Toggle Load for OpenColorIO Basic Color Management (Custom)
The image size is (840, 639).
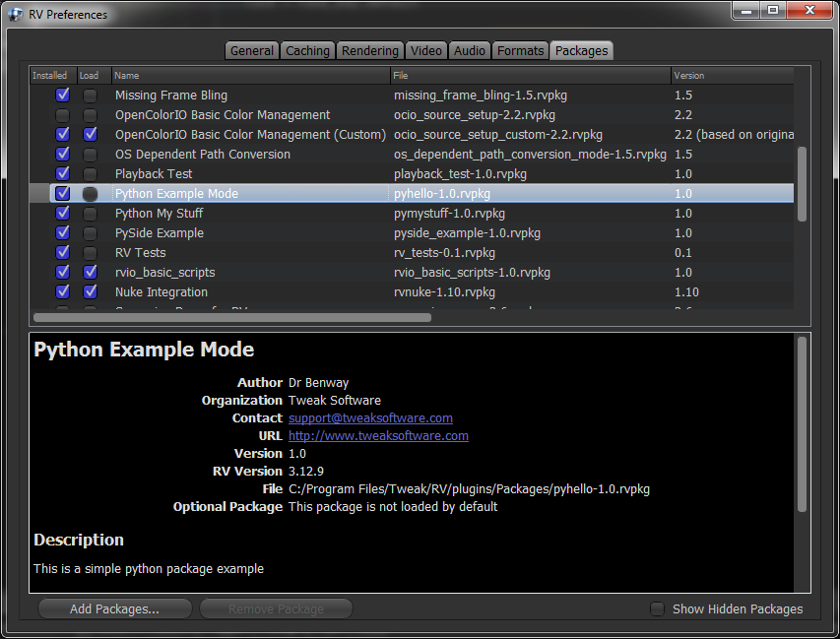(90, 135)
